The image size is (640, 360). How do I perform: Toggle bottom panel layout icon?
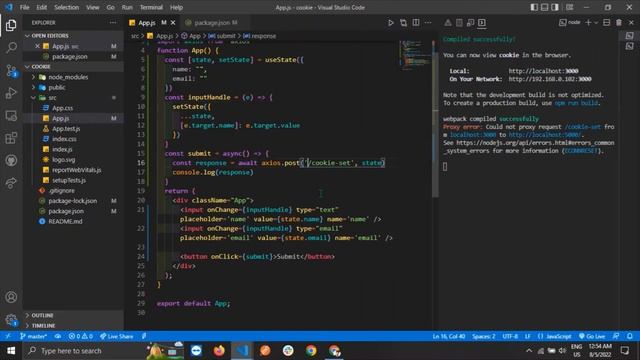tap(544, 7)
